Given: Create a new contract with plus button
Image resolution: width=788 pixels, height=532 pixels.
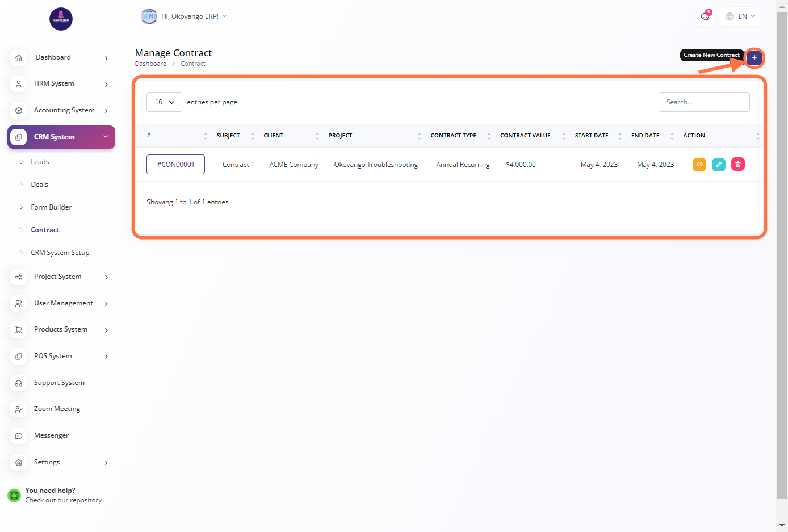Looking at the screenshot, I should click(754, 58).
